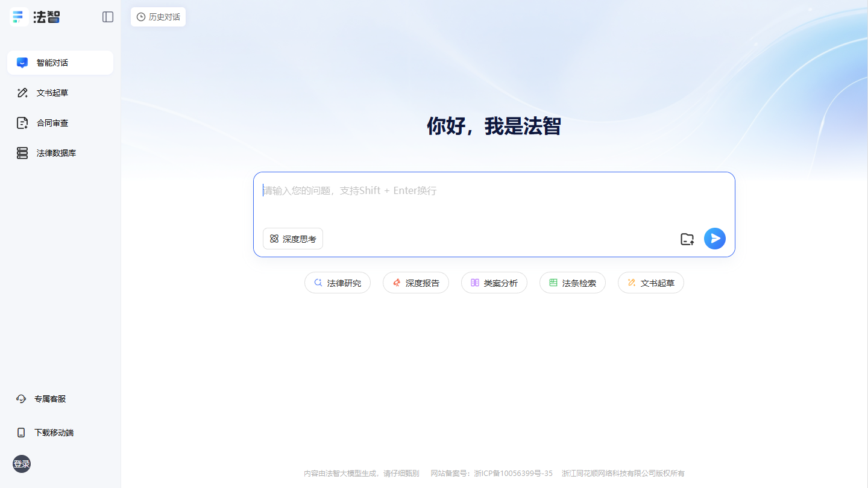Choose 法律研究 quick action chip
This screenshot has width=868, height=488.
point(338,283)
